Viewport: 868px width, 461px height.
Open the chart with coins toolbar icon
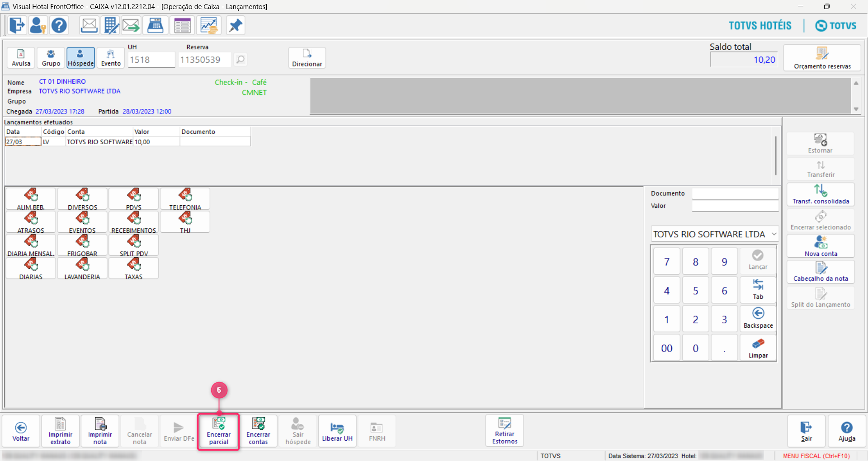point(209,25)
